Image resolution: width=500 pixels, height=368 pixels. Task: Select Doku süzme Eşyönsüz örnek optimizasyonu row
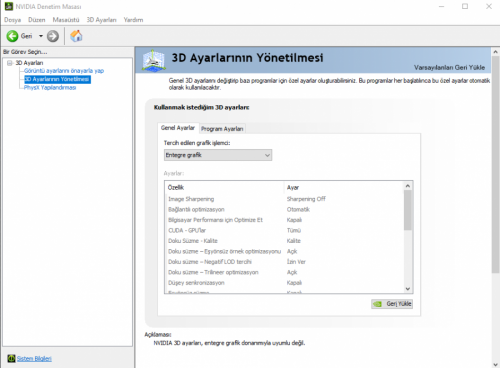click(284, 251)
